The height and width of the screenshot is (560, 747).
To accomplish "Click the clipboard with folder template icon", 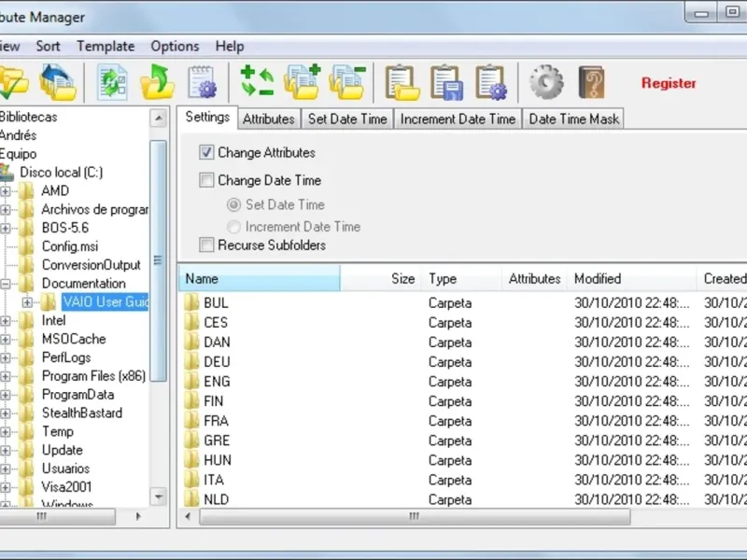I will pyautogui.click(x=402, y=82).
